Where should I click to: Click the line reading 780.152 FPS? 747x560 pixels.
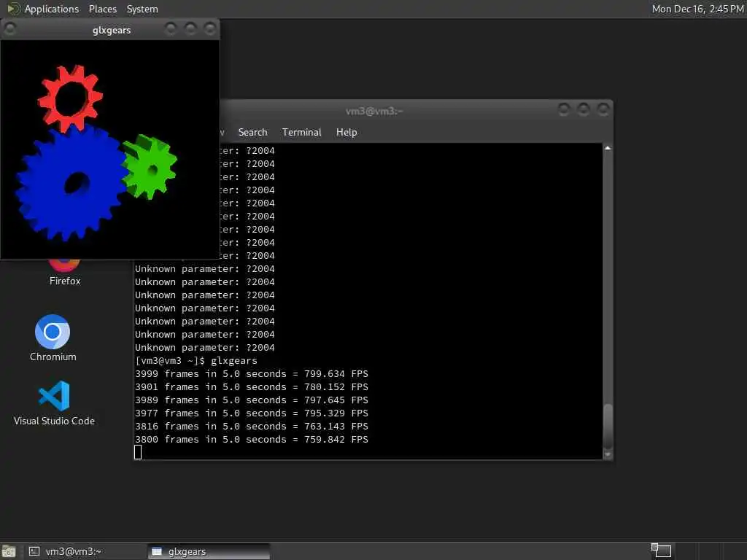coord(252,386)
